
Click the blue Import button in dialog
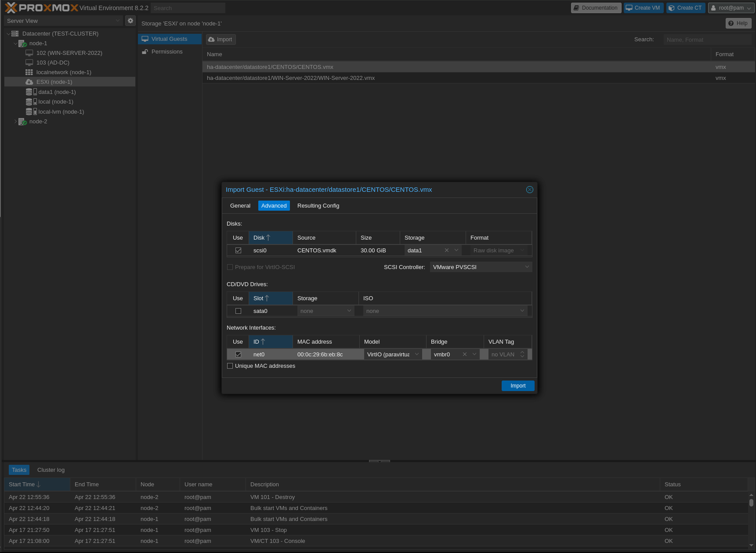point(518,386)
